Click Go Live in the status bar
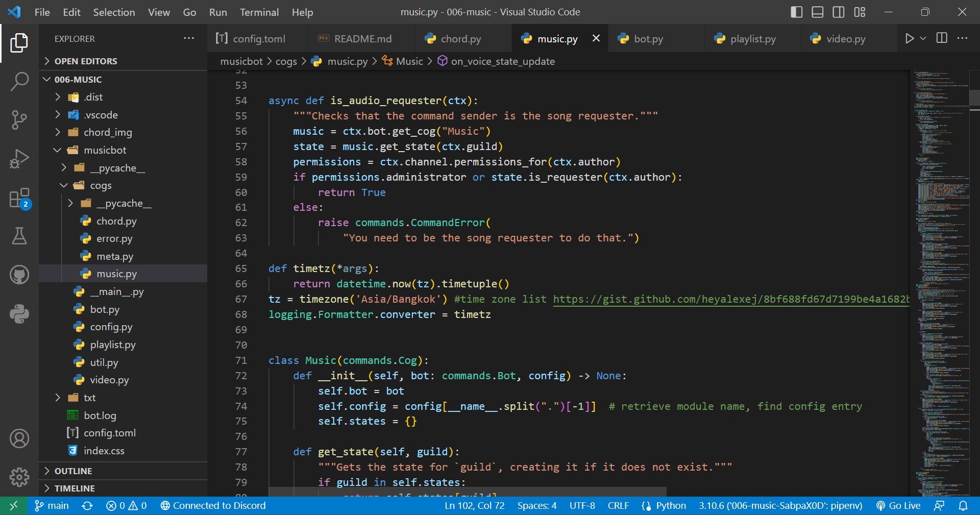Screen dimensions: 980x515 point(898,505)
